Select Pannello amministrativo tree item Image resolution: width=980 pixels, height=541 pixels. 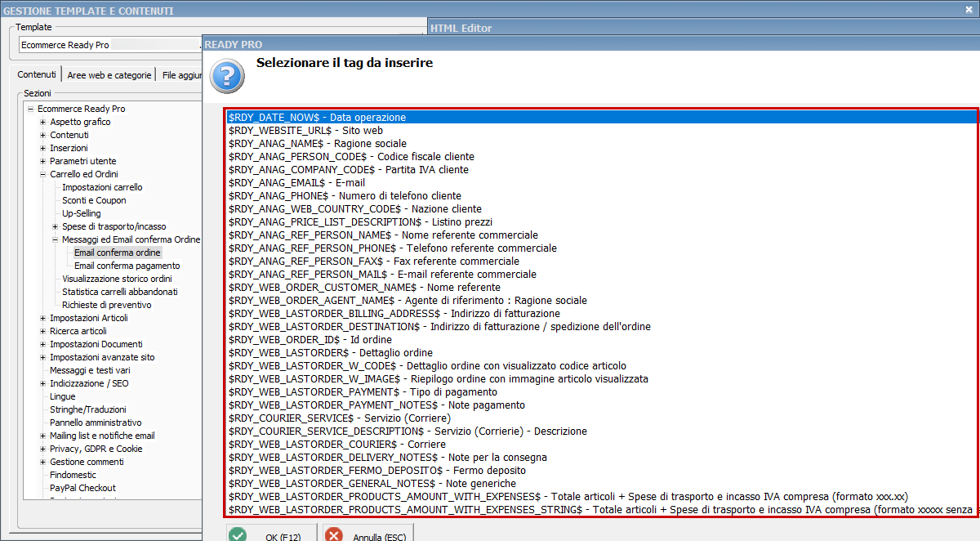click(96, 423)
